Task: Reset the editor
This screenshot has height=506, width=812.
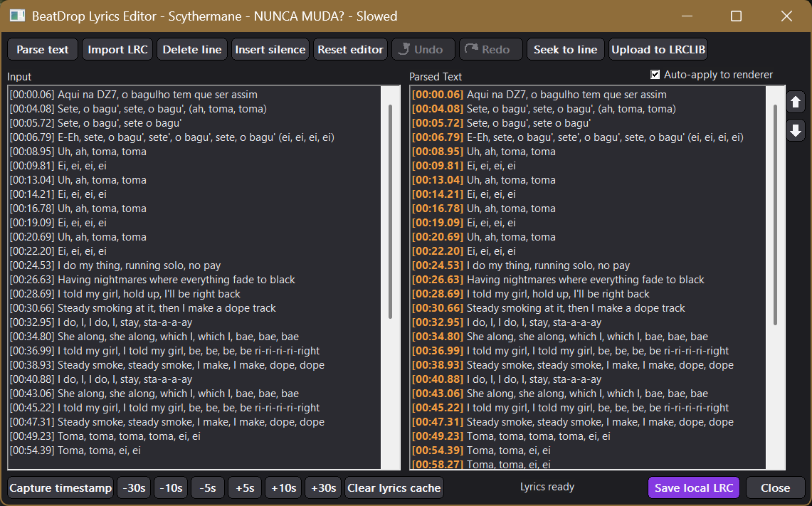Action: (x=350, y=50)
